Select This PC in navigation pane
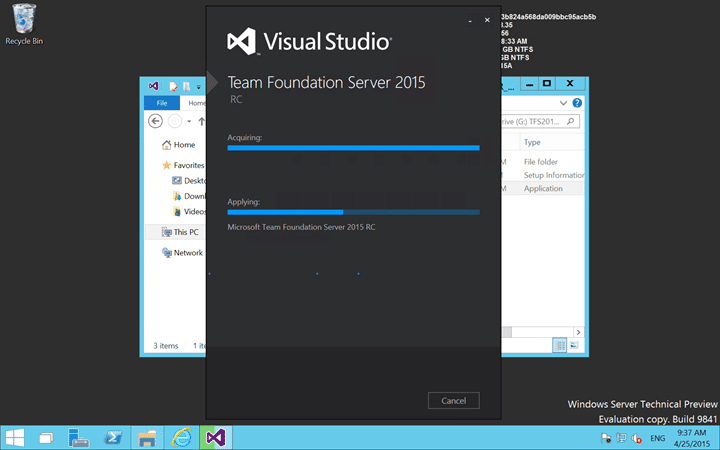 pos(180,232)
